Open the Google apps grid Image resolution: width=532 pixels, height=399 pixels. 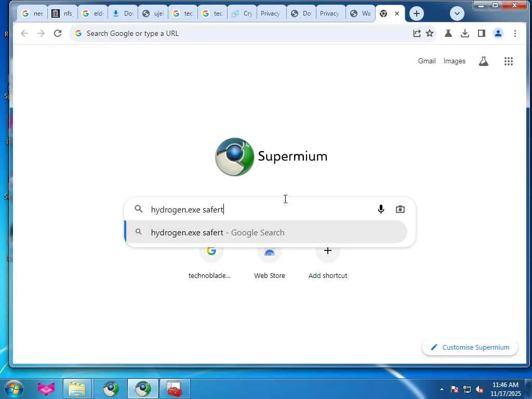(508, 61)
